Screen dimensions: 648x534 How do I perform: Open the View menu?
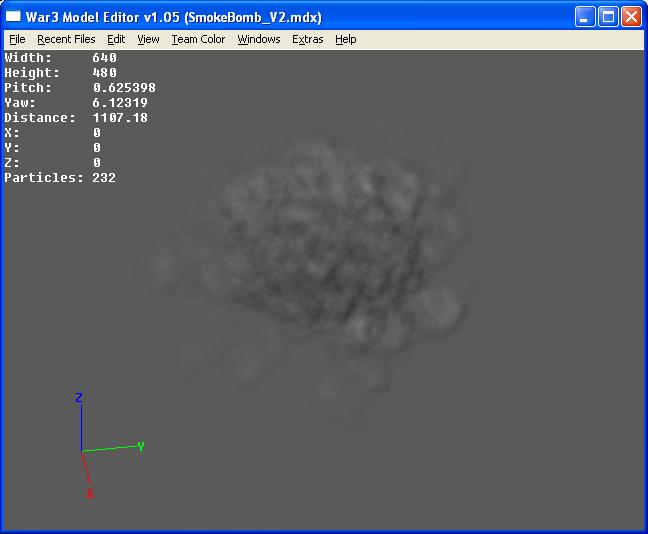point(148,39)
